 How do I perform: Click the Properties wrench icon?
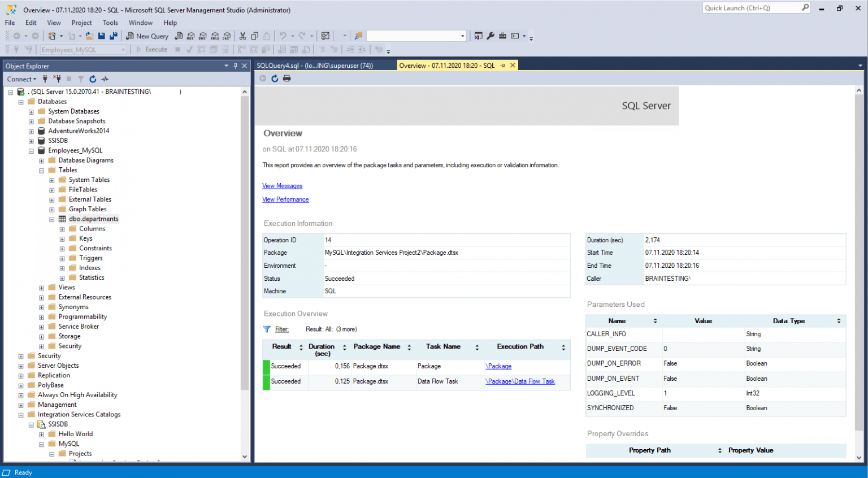click(491, 36)
